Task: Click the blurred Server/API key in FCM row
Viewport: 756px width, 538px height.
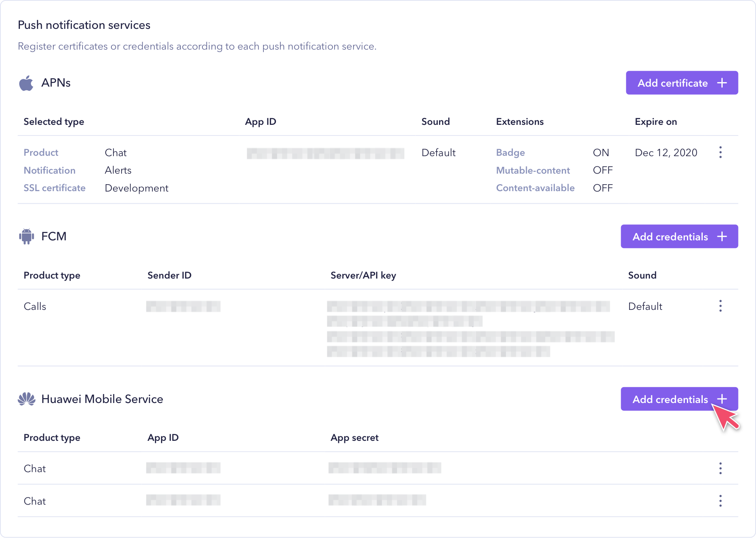Action: (471, 329)
